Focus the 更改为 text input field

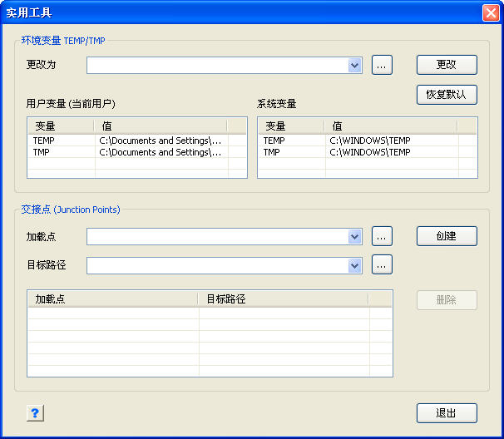tap(216, 66)
